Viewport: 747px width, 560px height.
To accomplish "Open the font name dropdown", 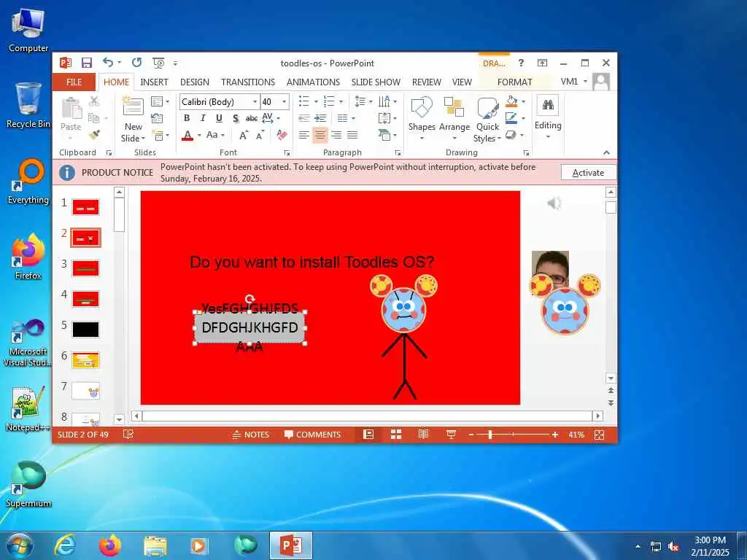I will click(x=255, y=102).
